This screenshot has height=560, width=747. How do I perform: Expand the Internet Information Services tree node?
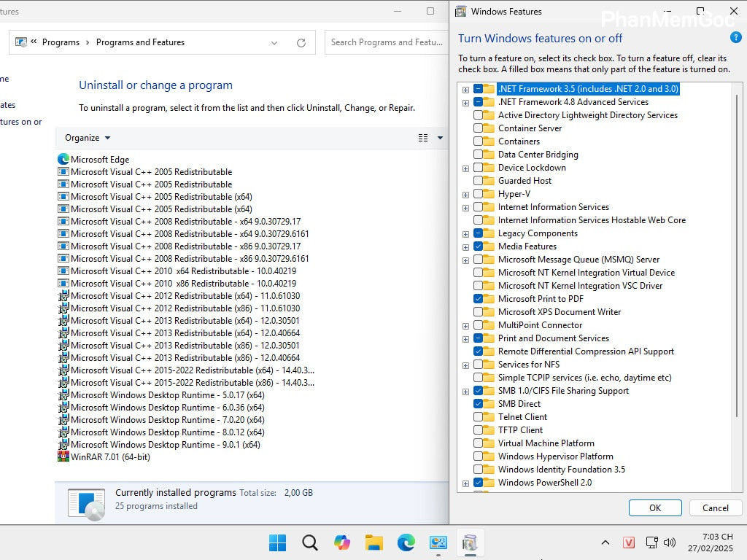point(465,207)
